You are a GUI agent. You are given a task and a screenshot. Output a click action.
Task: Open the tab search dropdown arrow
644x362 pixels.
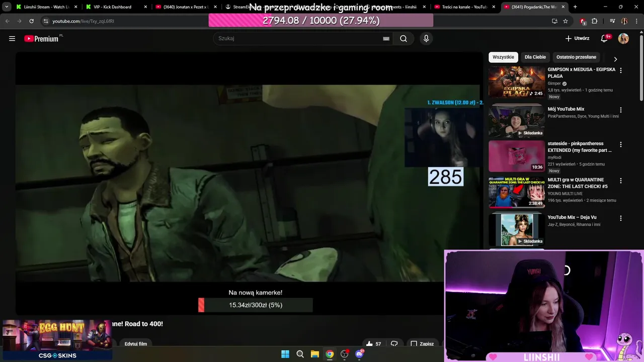point(7,7)
